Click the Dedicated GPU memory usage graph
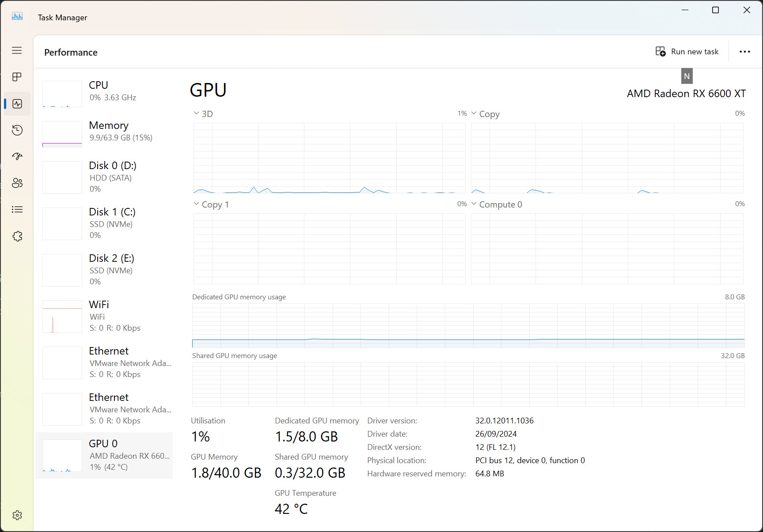 tap(468, 325)
